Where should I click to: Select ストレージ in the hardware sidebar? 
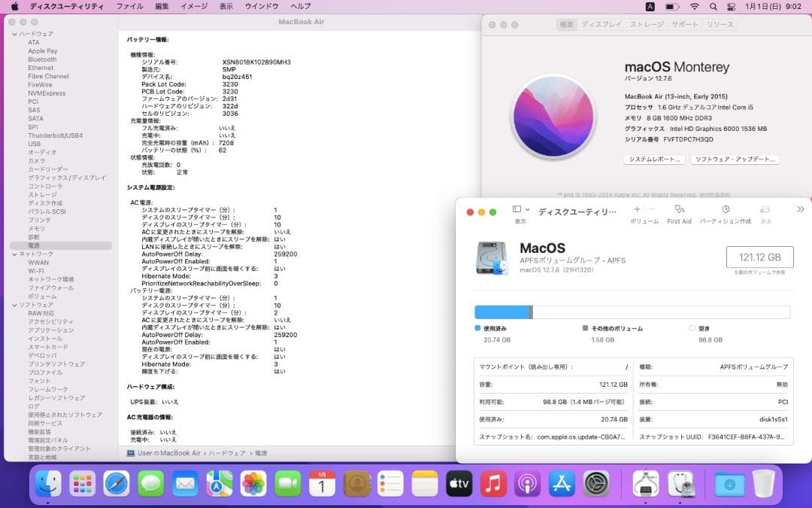42,194
